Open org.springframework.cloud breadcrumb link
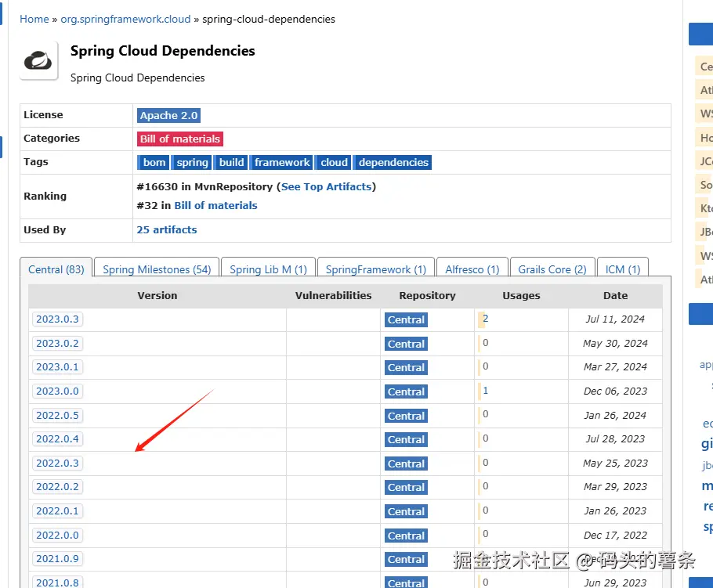 tap(125, 19)
